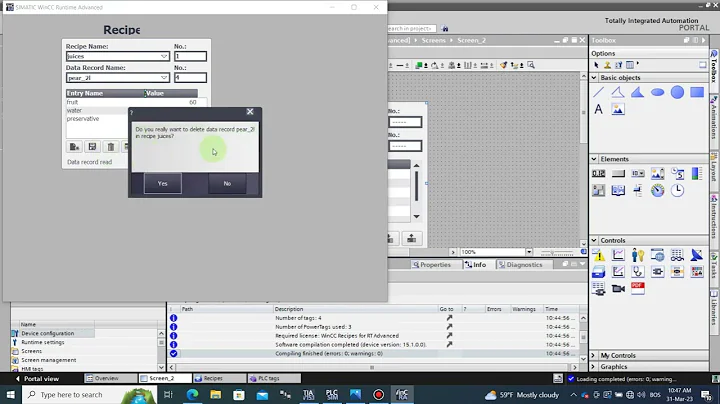
Task: Click the Windows Start button
Action: [11, 395]
